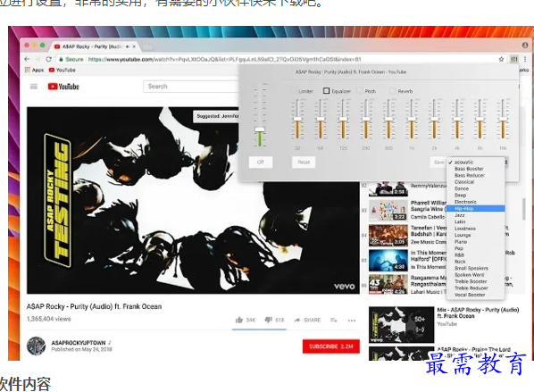Image resolution: width=534 pixels, height=392 pixels.
Task: Click the 1k band slider
Action: tap(412, 119)
